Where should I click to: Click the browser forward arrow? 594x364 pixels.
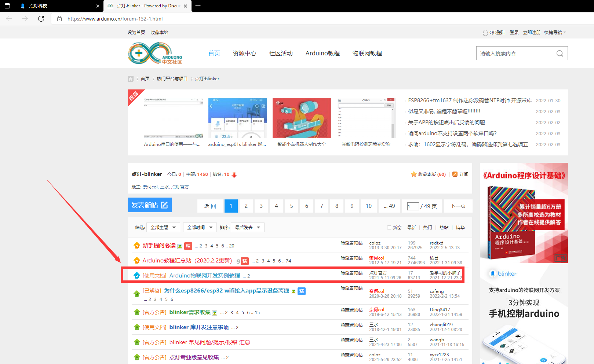pyautogui.click(x=25, y=19)
